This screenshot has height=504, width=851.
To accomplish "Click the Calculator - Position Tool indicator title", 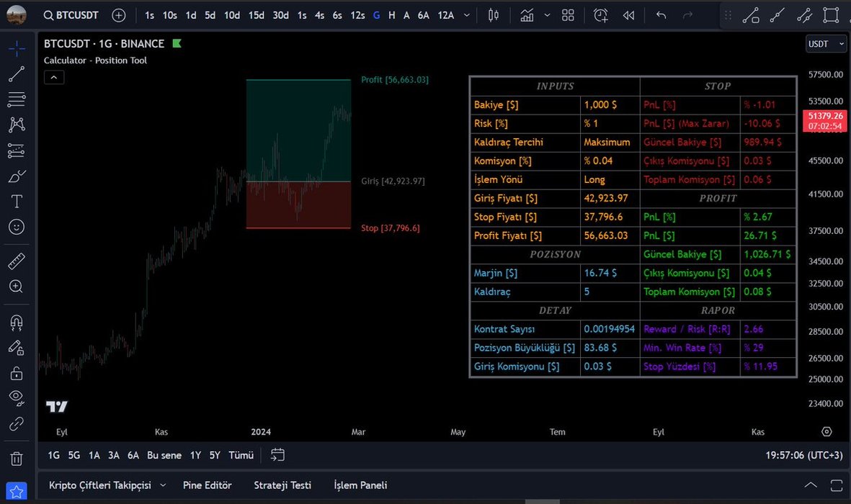I will point(95,60).
